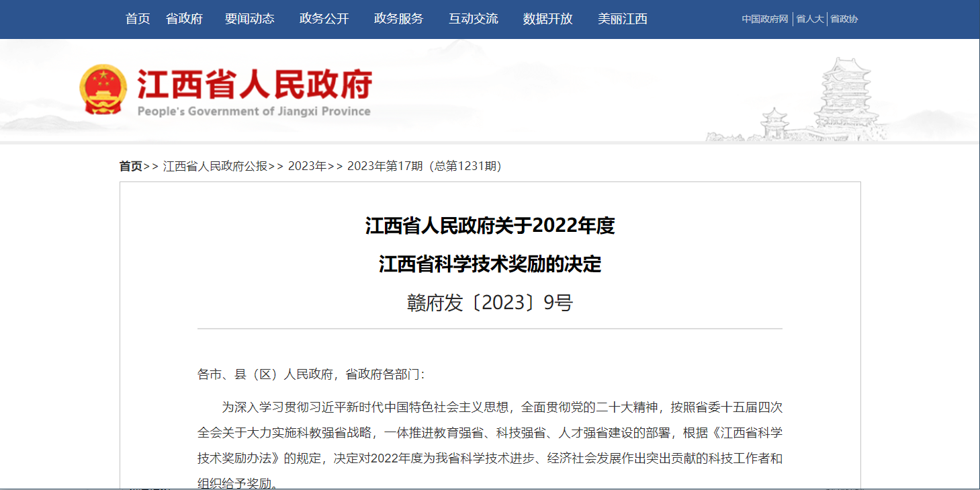The image size is (980, 490).
Task: Open the 数据开放 navigation item
Action: pyautogui.click(x=547, y=19)
